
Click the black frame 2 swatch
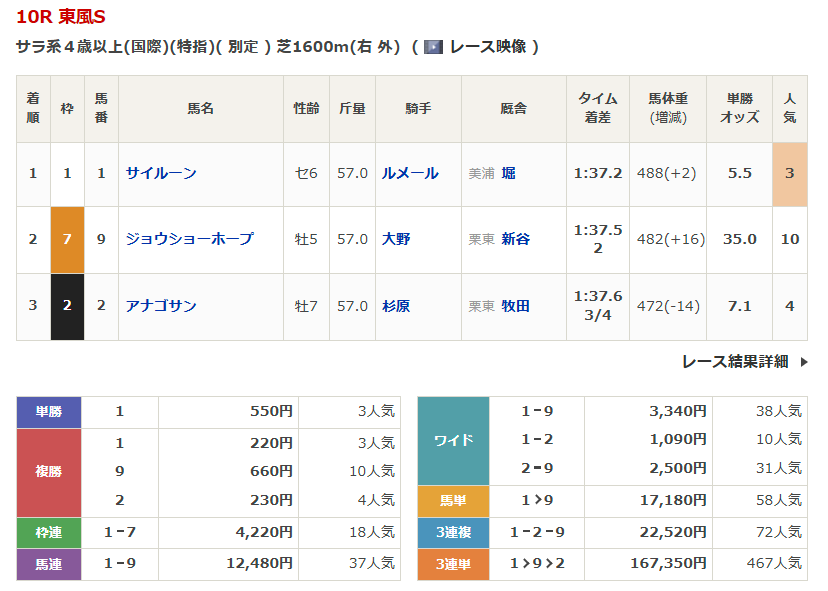tap(67, 306)
